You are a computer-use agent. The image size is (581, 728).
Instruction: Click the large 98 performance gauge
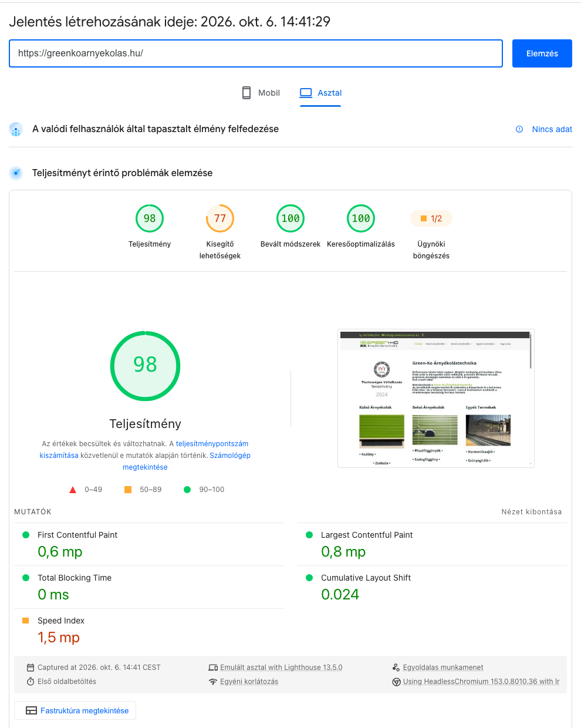[x=146, y=366]
